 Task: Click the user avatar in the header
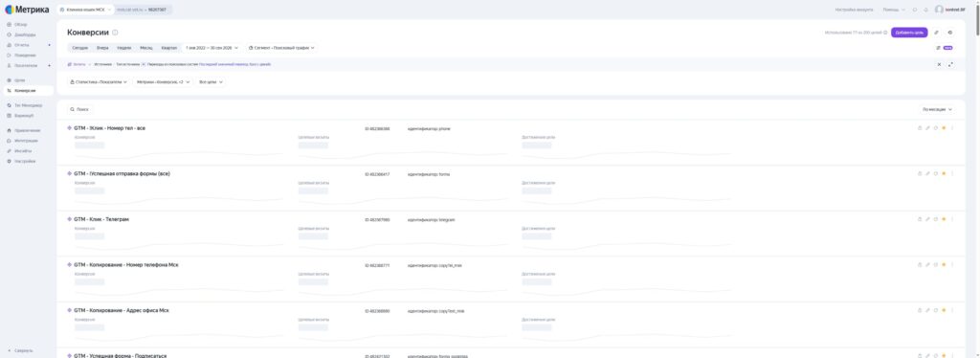click(x=939, y=10)
